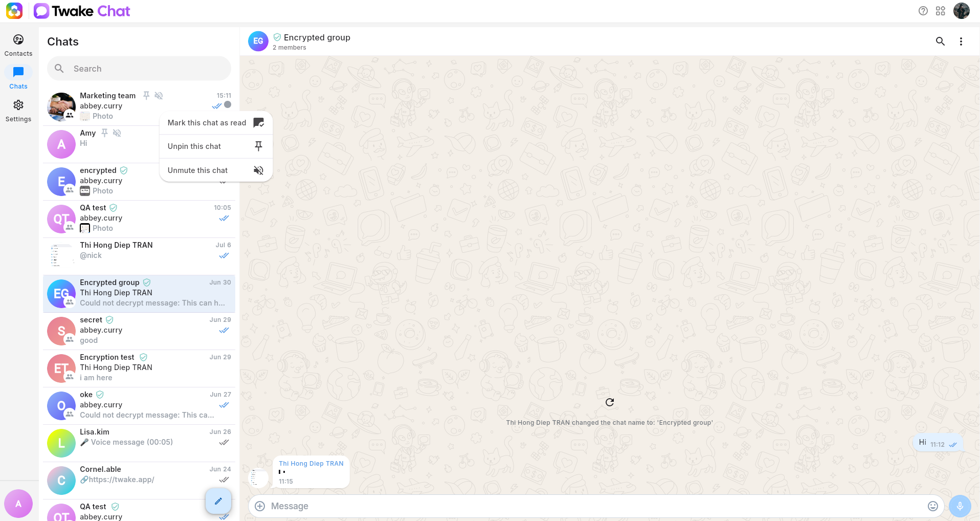Click the pin icon next to Marketing team
The height and width of the screenshot is (521, 980).
146,96
